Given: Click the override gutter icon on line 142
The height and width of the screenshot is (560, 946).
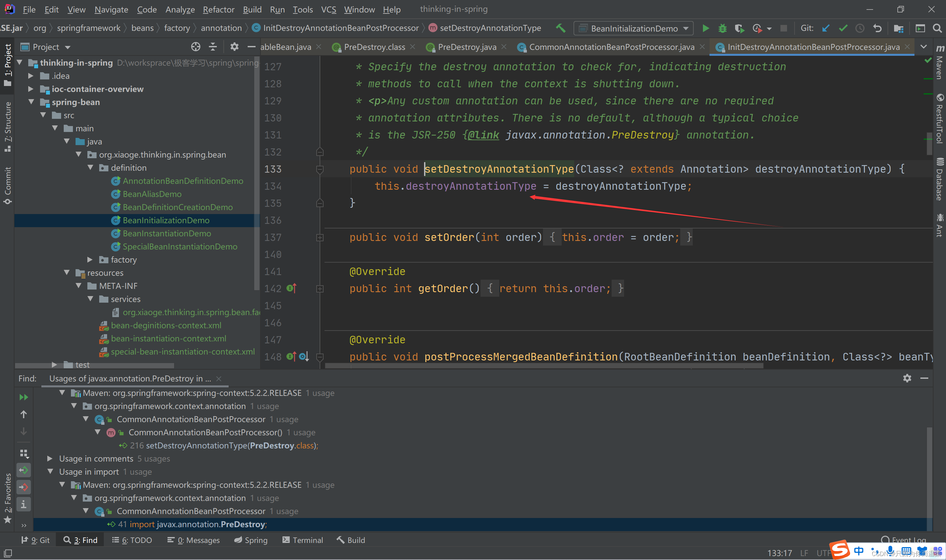Looking at the screenshot, I should point(291,289).
